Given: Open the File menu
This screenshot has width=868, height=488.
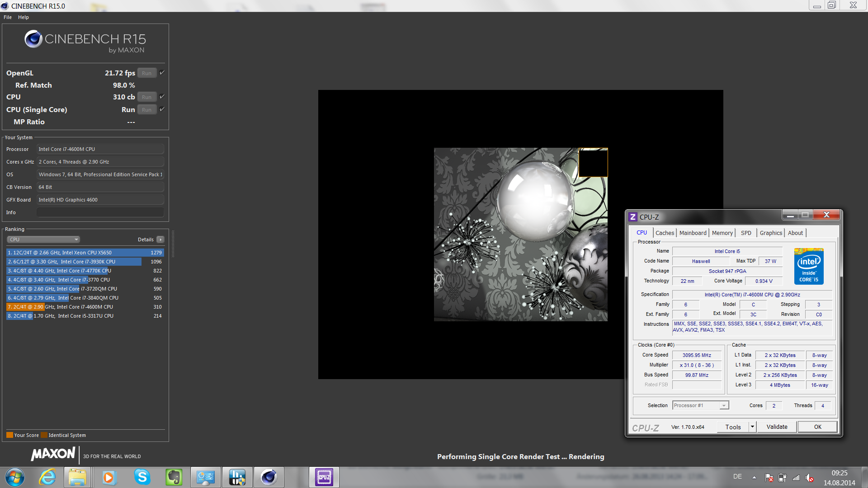Looking at the screenshot, I should tap(8, 17).
